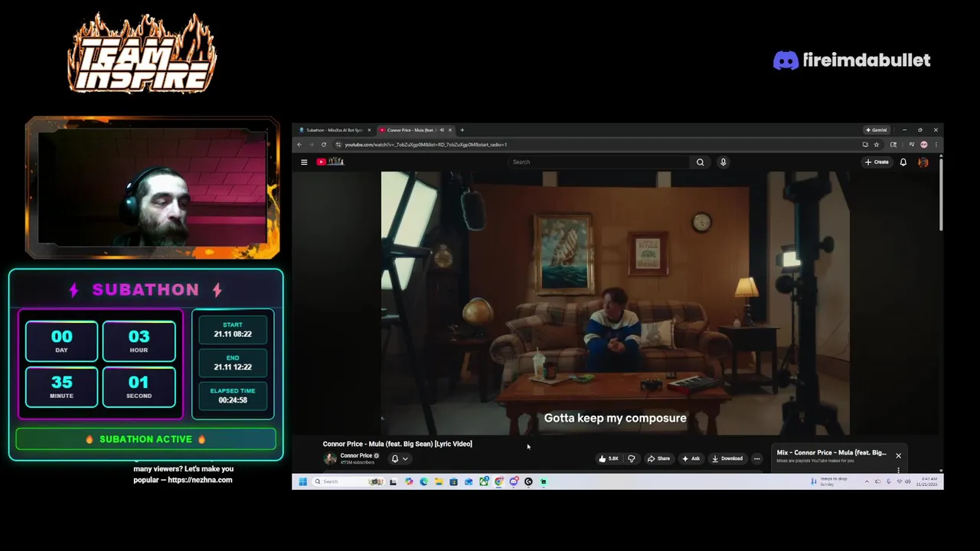The image size is (980, 551).
Task: Click the Create button
Action: point(877,162)
